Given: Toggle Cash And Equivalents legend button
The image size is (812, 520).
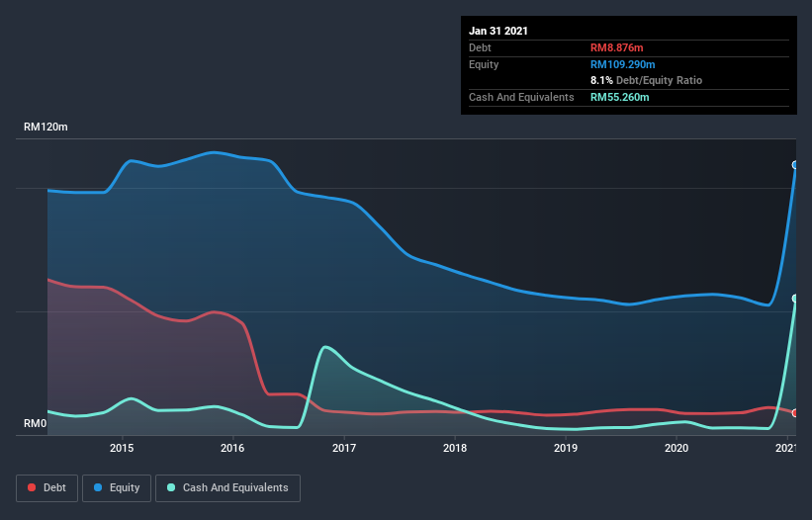Looking at the screenshot, I should (227, 488).
